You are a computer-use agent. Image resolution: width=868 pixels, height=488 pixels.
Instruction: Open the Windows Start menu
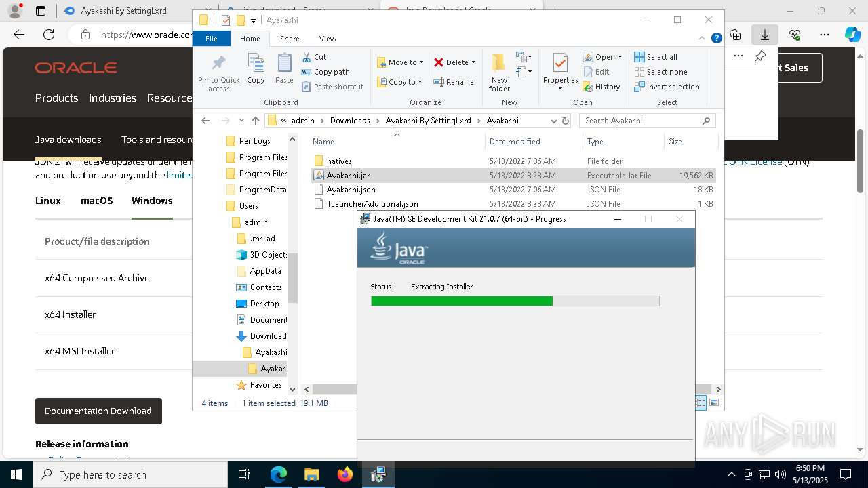tap(16, 474)
